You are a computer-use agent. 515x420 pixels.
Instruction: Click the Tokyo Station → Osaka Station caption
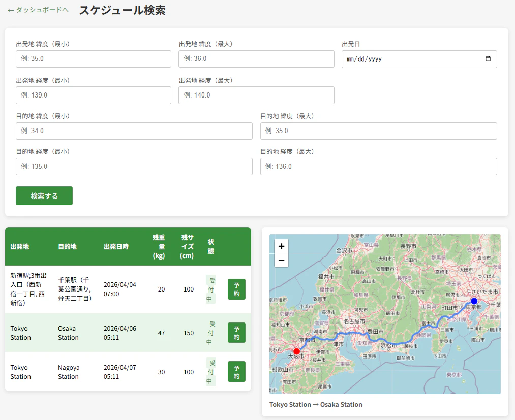(x=316, y=405)
